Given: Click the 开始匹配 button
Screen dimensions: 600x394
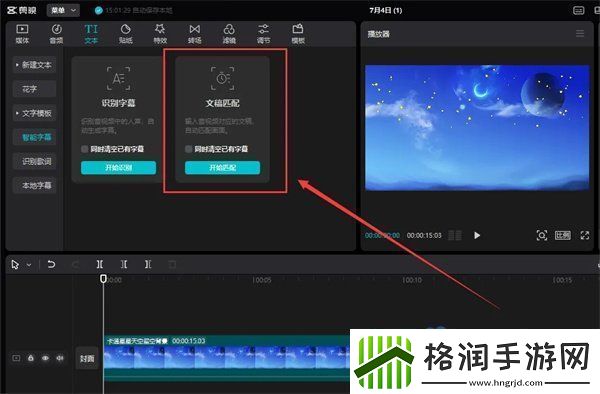Looking at the screenshot, I should pyautogui.click(x=223, y=168).
